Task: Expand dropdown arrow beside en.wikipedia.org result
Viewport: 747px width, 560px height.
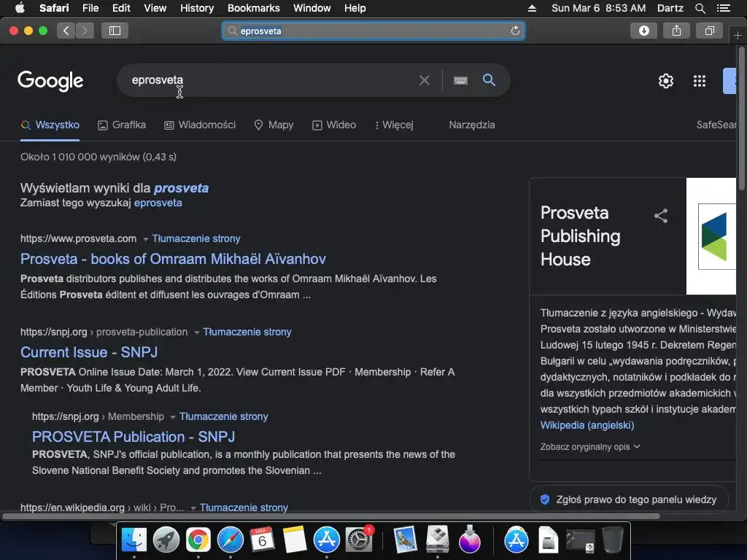Action: (193, 508)
